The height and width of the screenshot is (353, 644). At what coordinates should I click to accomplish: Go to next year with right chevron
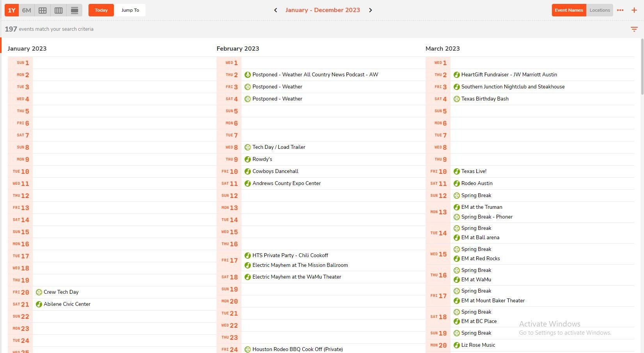(x=371, y=10)
